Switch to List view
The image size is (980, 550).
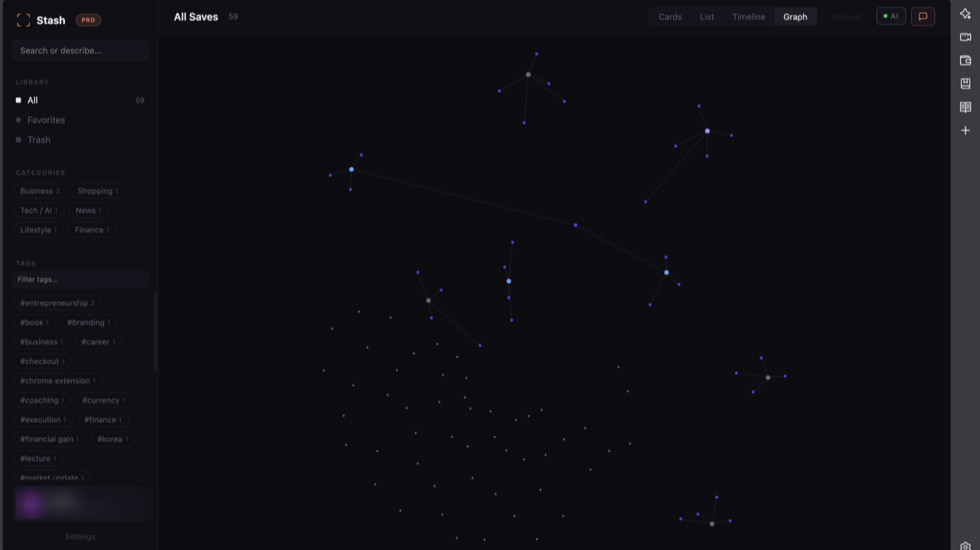707,17
